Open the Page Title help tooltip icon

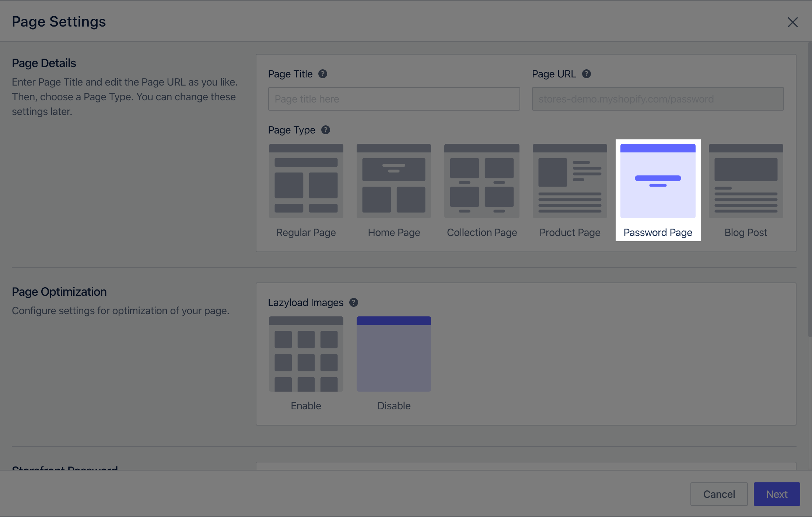(323, 74)
